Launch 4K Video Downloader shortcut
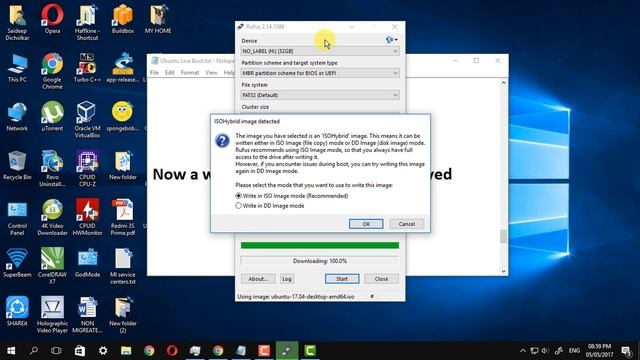 click(52, 217)
